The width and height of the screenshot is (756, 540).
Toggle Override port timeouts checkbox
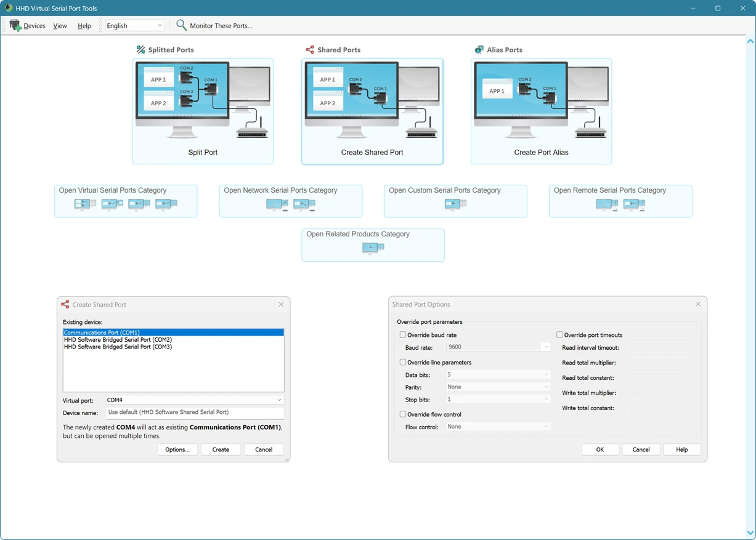pos(559,335)
